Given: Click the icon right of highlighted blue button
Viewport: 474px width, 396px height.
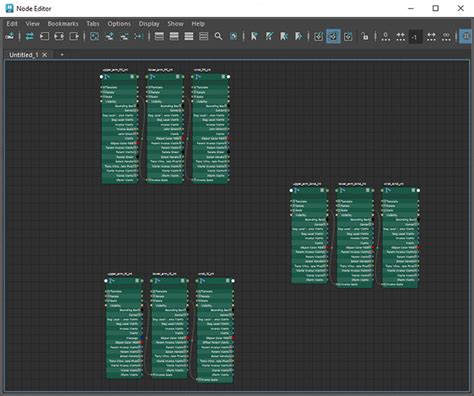Looking at the screenshot, I should click(348, 36).
